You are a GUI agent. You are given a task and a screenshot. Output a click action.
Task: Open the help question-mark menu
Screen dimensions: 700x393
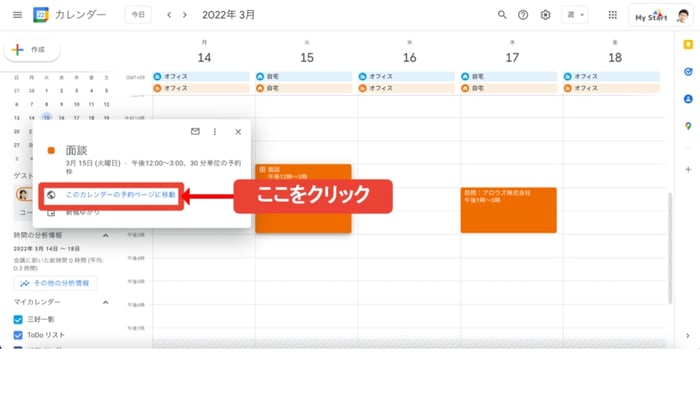coord(523,15)
